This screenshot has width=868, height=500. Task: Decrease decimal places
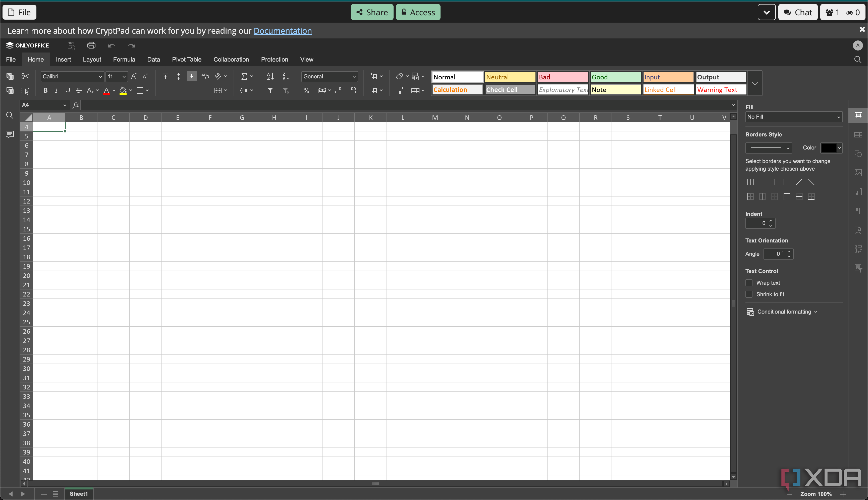[x=338, y=90]
